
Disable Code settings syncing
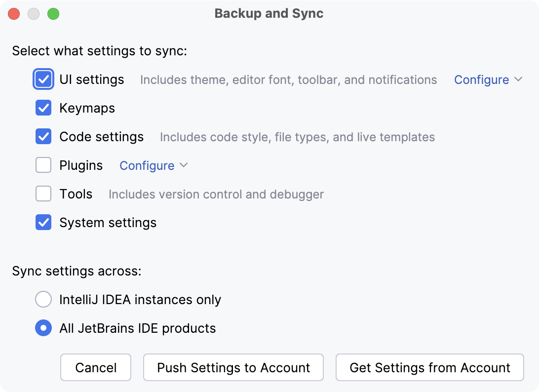[x=43, y=136]
